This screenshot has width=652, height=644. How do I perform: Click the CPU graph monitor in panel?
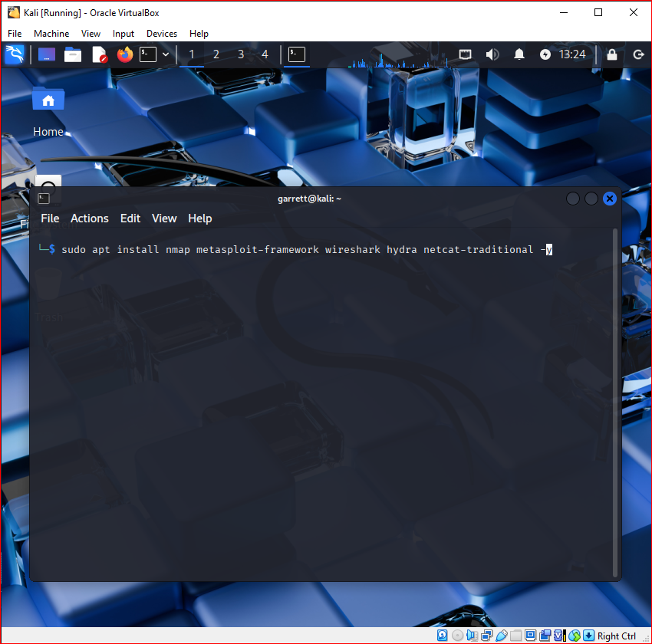[x=399, y=55]
